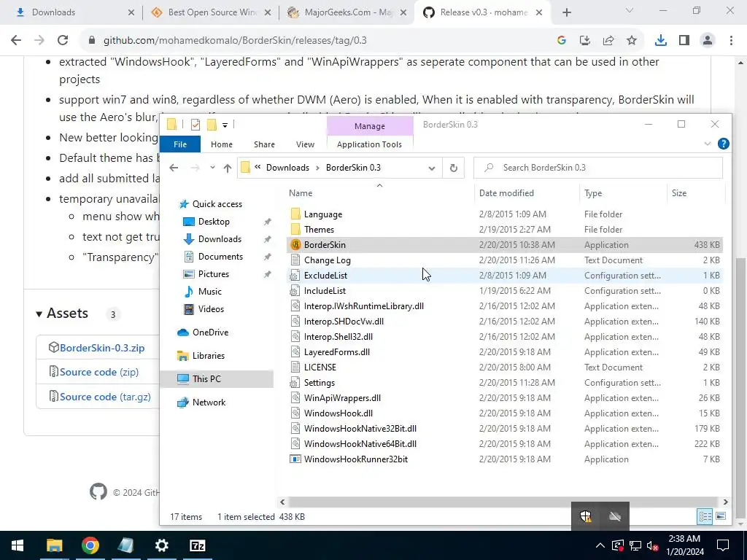
Task: Click the Chrome share page icon
Action: pos(608,41)
